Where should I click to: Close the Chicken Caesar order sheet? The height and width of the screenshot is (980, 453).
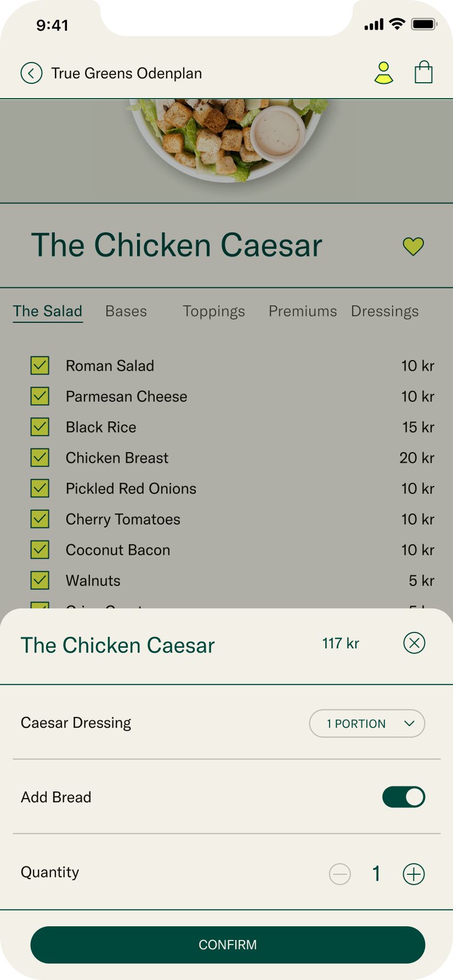(414, 643)
